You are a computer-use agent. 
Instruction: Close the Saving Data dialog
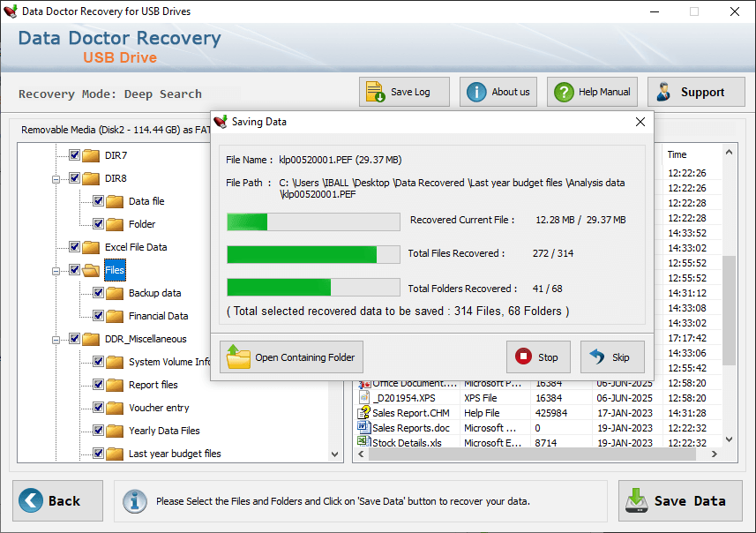(640, 122)
